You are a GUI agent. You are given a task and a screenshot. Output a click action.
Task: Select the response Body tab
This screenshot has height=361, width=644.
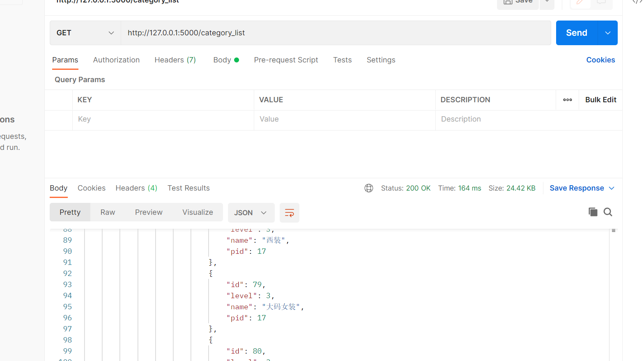(x=59, y=188)
